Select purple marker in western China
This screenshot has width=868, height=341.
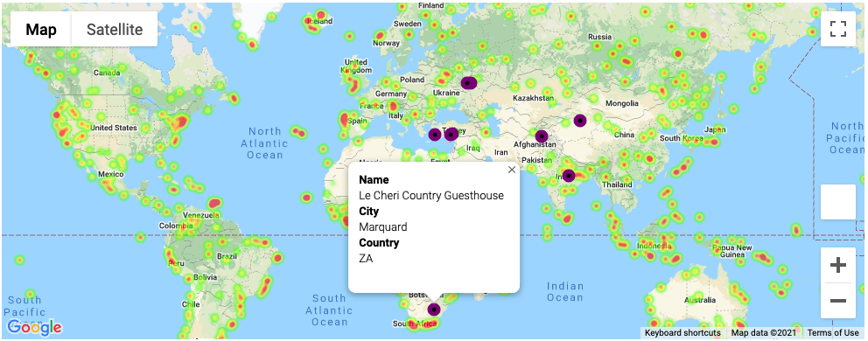(x=579, y=120)
